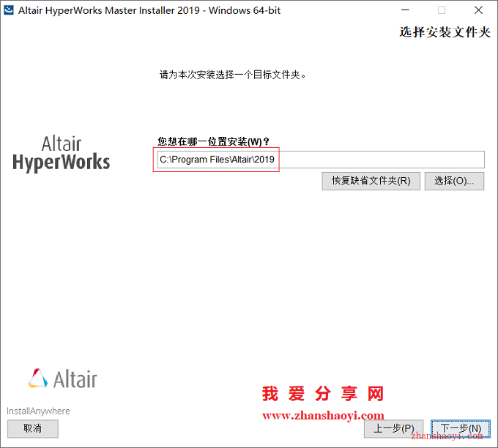498x448 pixels.
Task: Go to next step with 下一步(N)
Action: click(461, 429)
